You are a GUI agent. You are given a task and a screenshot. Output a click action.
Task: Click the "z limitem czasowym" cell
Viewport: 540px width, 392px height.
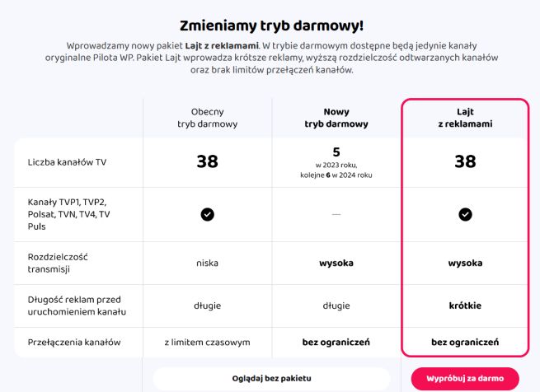point(207,342)
